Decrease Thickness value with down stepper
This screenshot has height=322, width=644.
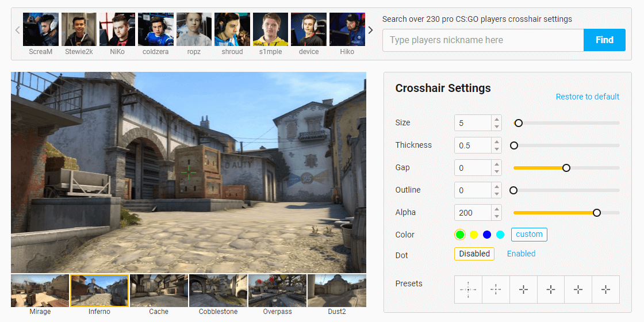496,149
